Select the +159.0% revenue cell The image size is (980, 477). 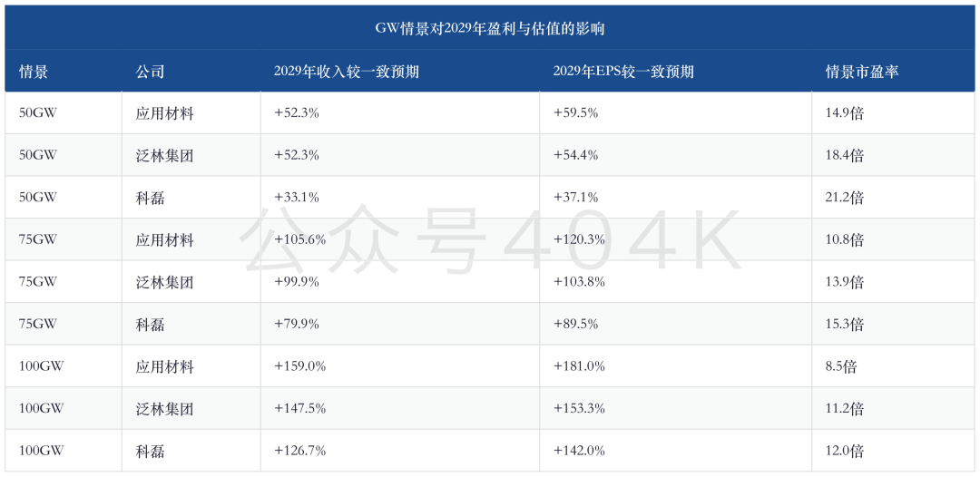(299, 367)
